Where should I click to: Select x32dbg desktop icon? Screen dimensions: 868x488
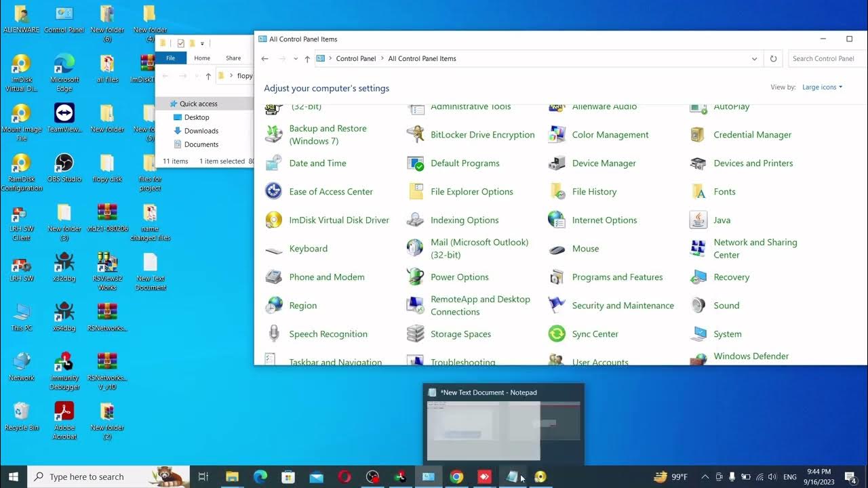[64, 267]
